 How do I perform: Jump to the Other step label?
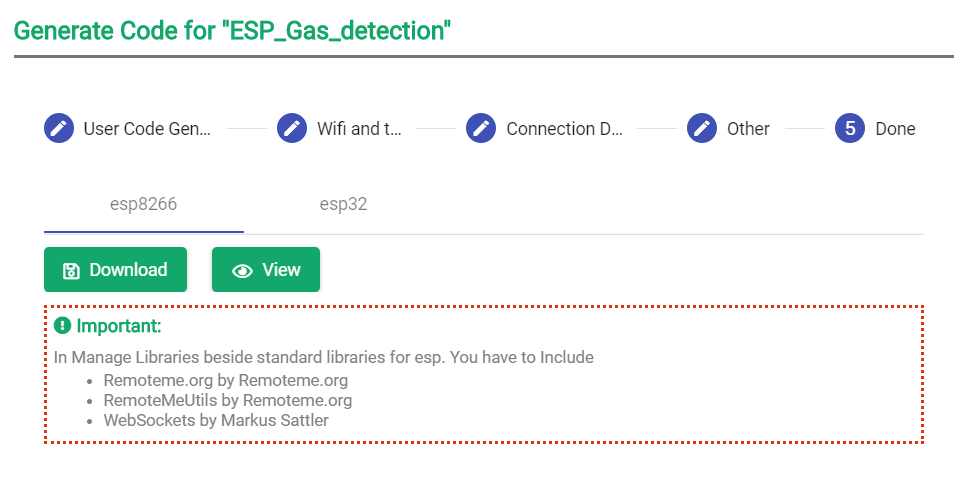click(748, 129)
